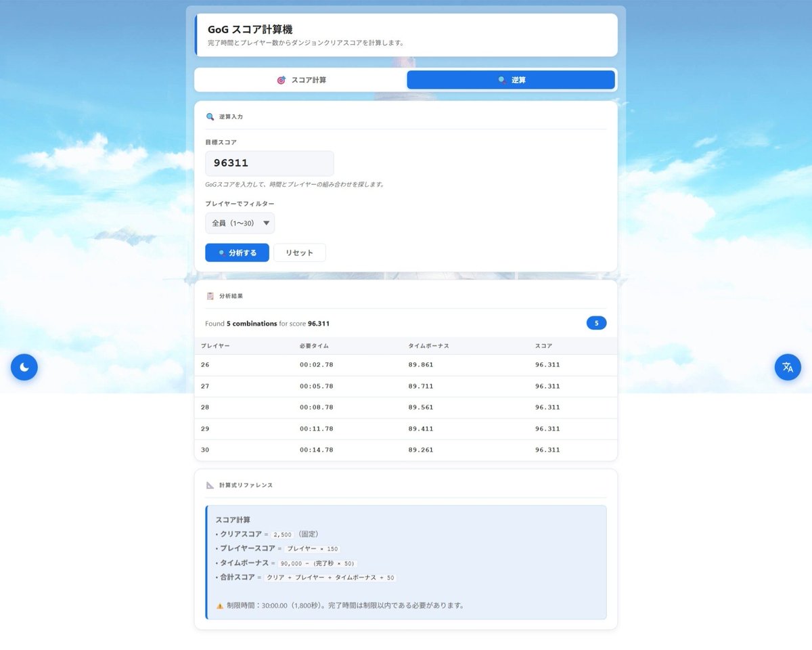Click the warning icon before 制限時間
Image resolution: width=812 pixels, height=650 pixels.
pyautogui.click(x=219, y=605)
